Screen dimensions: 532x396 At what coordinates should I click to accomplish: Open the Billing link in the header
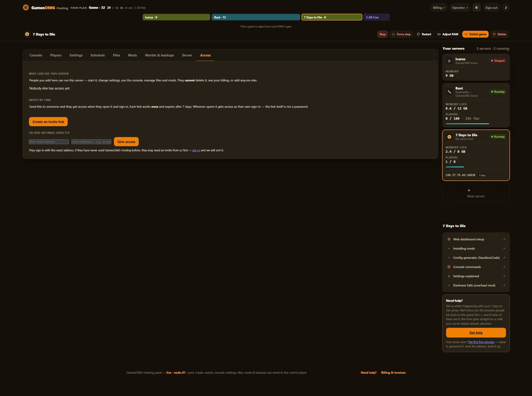click(439, 8)
